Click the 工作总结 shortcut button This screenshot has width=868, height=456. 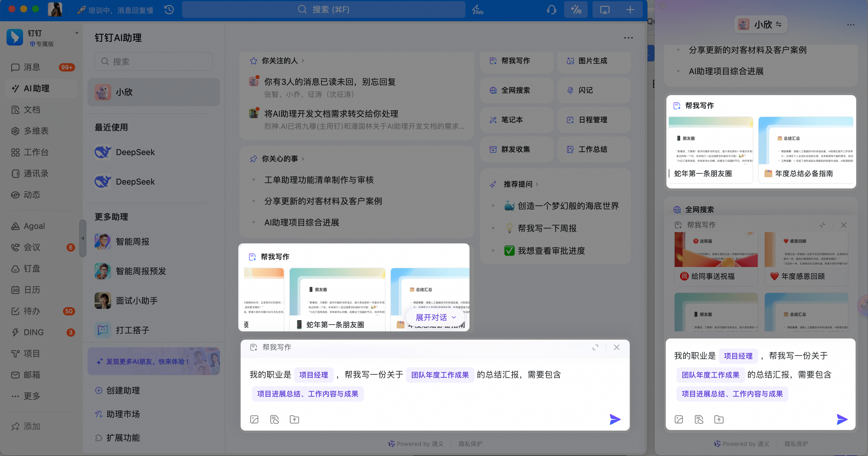tap(594, 149)
